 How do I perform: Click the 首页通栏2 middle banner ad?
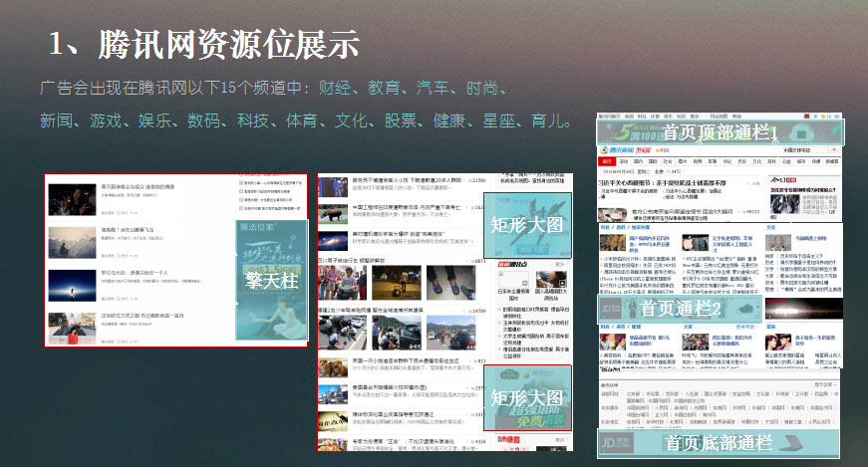721,308
